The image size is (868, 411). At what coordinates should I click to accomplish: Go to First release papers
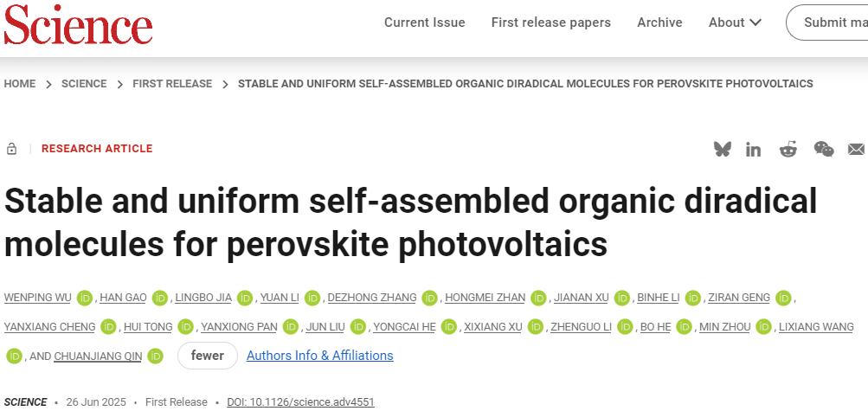click(550, 22)
